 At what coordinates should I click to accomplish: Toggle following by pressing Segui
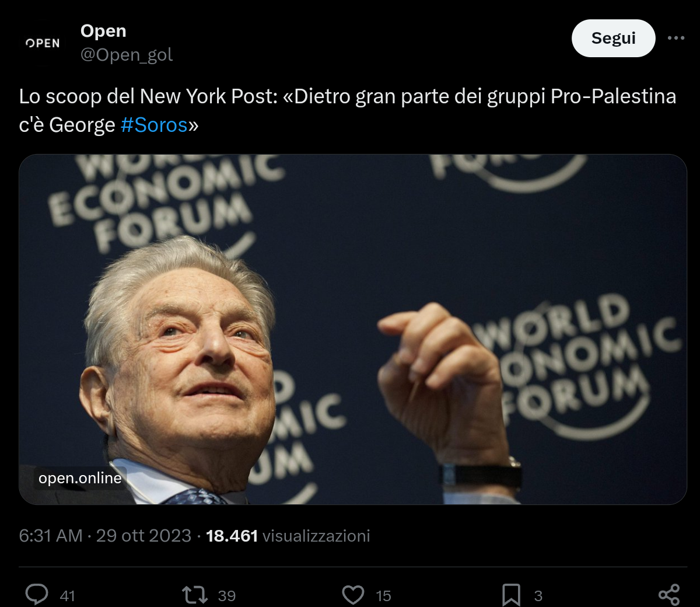(613, 37)
